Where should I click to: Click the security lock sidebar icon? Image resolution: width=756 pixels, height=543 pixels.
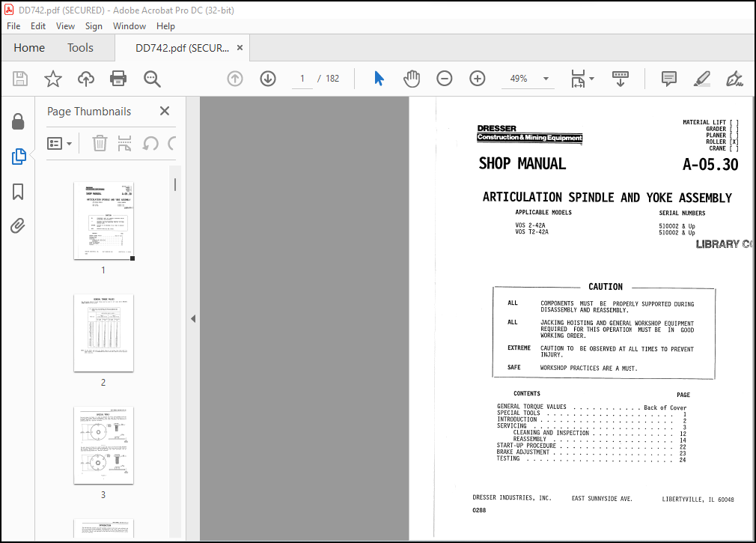pos(18,121)
